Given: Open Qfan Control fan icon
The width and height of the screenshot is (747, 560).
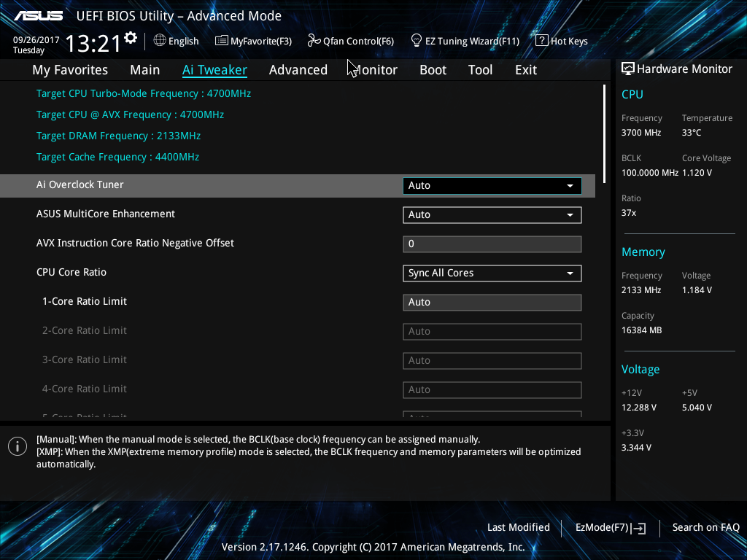Looking at the screenshot, I should (314, 41).
